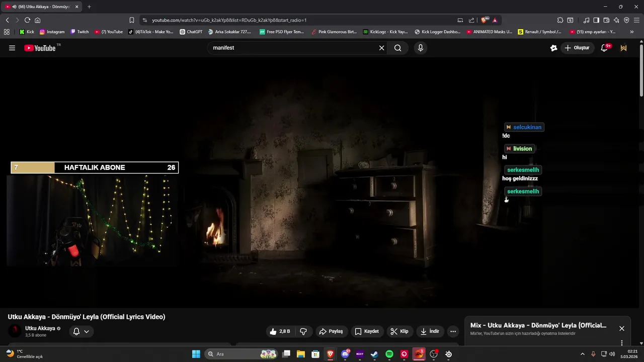Open more actions three-dot menu
The image size is (644, 362).
click(x=453, y=331)
